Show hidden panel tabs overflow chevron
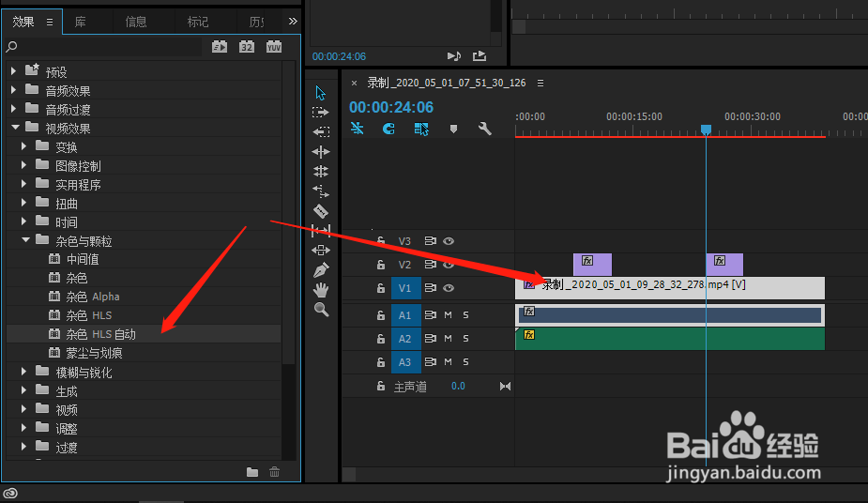Image resolution: width=868 pixels, height=503 pixels. point(293,21)
